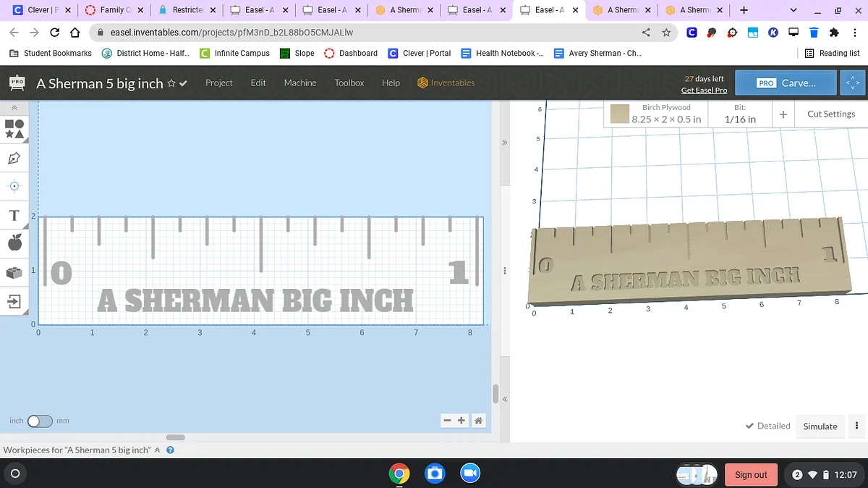Select the Pen drawing tool
Screen dimensions: 868x488
pos(14,157)
